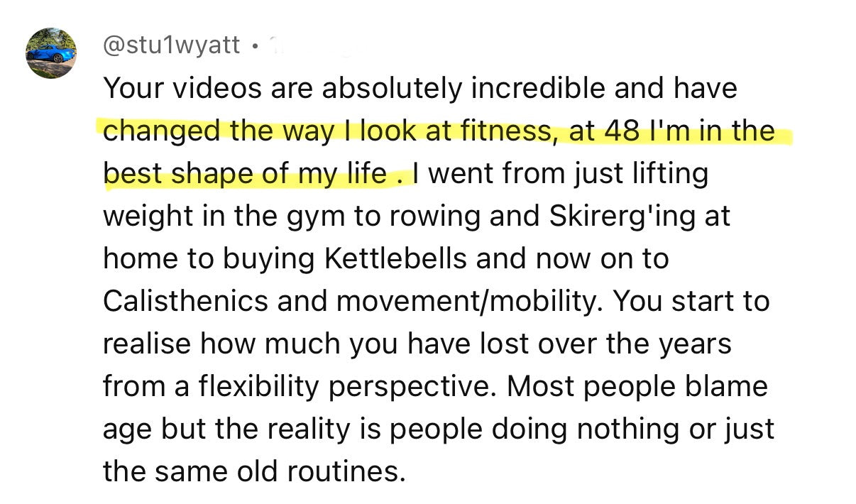Click the dot separator after the username
This screenshot has height=504, width=856.
point(253,48)
